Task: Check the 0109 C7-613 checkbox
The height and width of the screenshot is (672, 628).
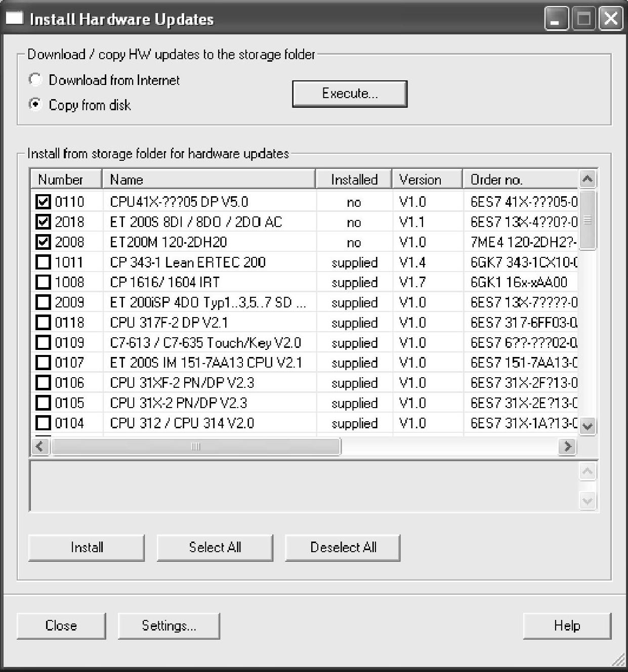Action: point(44,342)
